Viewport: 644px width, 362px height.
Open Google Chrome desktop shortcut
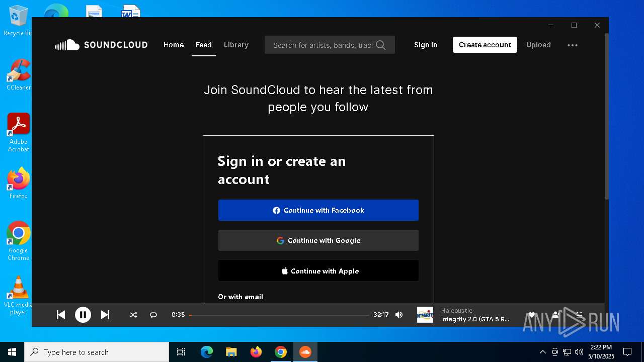19,241
